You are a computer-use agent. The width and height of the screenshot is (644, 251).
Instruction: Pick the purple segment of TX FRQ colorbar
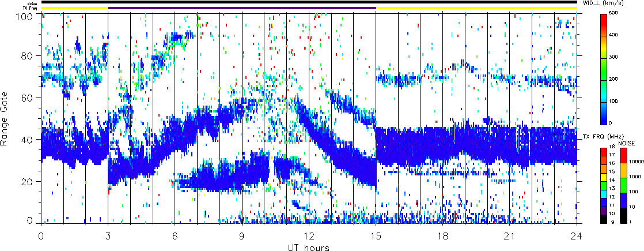[x=604, y=211]
